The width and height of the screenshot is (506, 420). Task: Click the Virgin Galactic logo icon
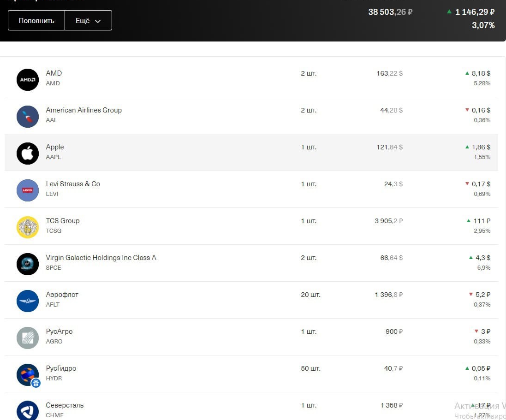point(28,264)
